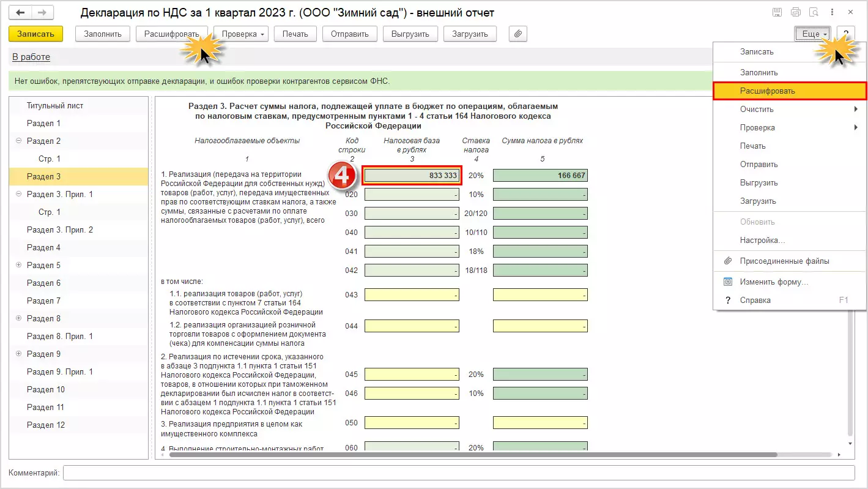
Task: Click the floppy disk save icon
Action: pyautogui.click(x=777, y=13)
